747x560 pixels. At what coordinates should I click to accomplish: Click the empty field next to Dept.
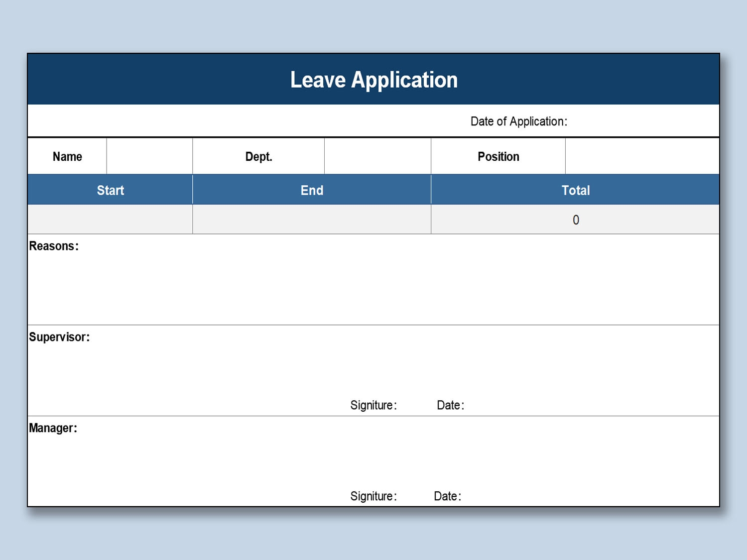(377, 156)
